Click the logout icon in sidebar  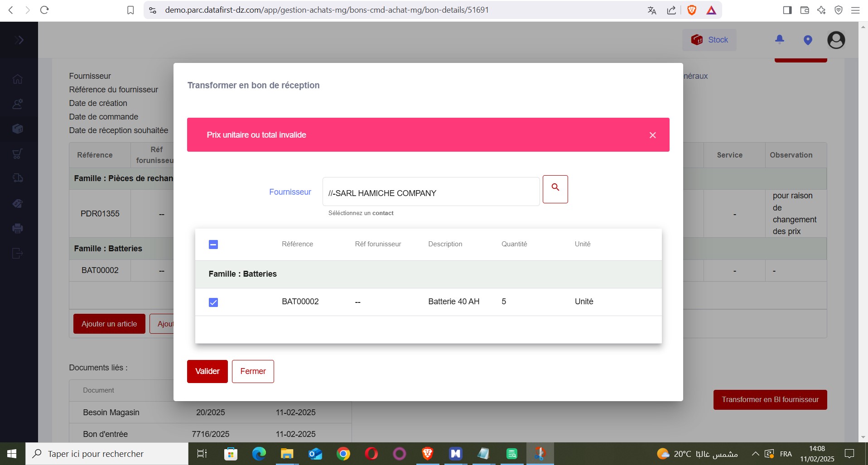point(18,253)
